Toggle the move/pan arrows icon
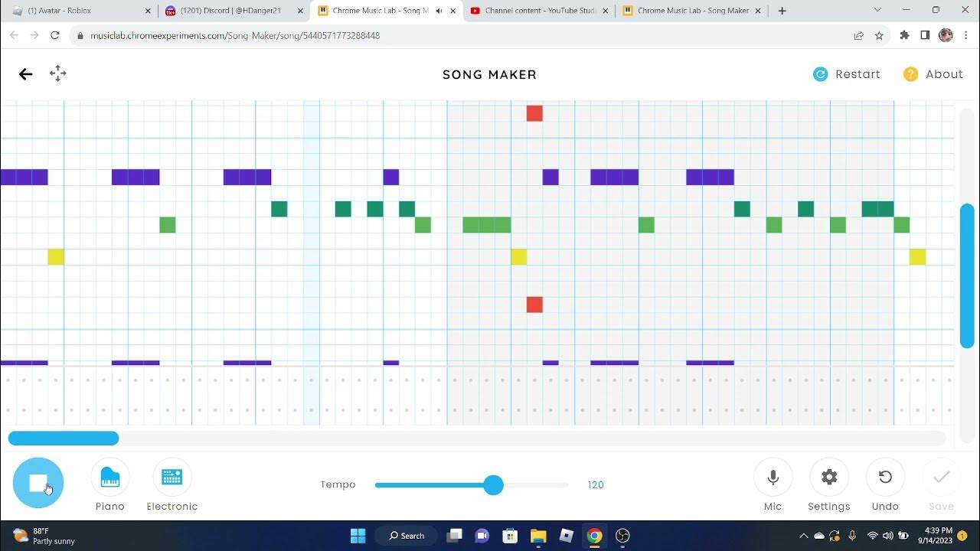 (58, 73)
